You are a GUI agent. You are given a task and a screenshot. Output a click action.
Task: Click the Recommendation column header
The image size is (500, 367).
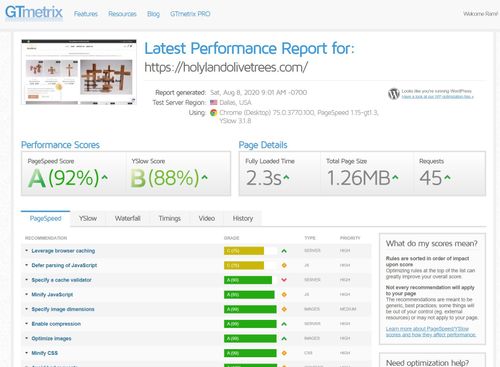coord(46,238)
